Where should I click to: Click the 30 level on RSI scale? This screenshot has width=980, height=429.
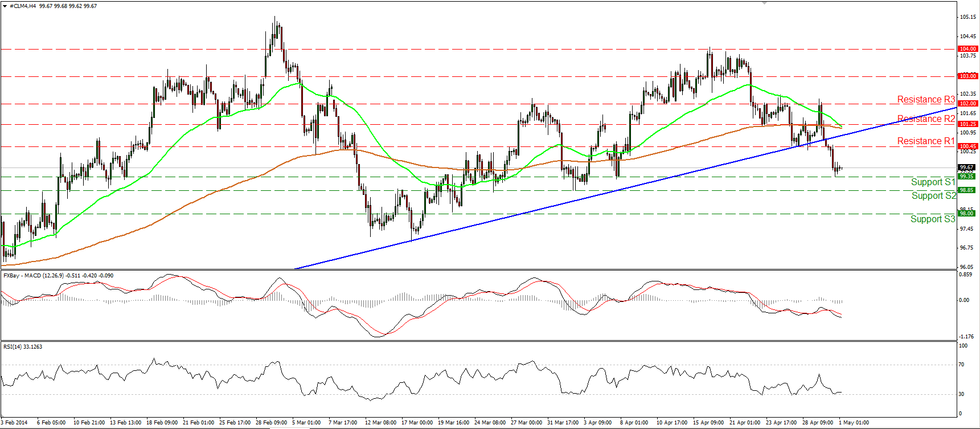[962, 394]
